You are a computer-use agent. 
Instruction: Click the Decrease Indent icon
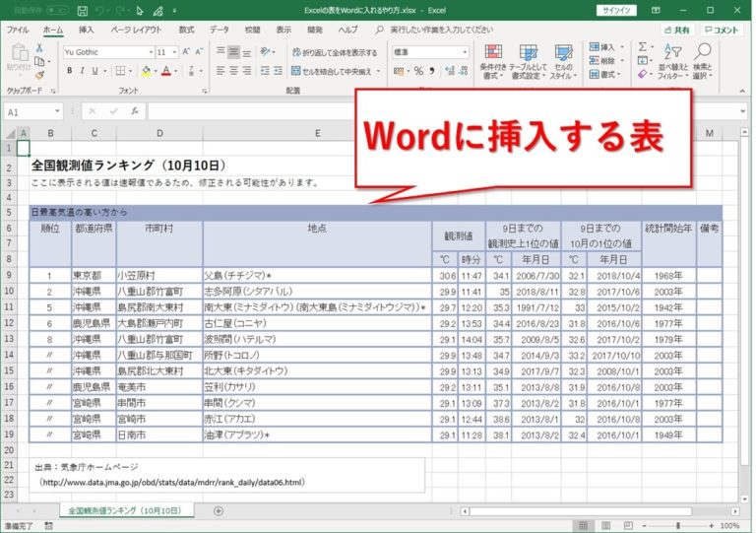(x=265, y=71)
